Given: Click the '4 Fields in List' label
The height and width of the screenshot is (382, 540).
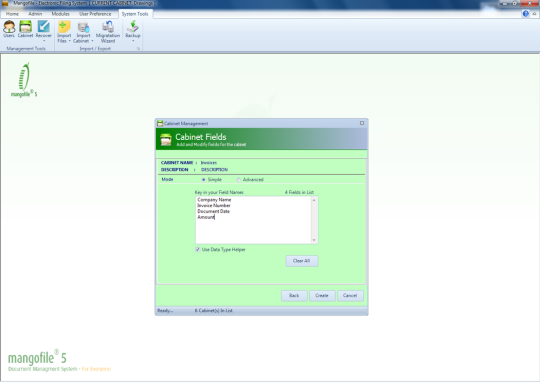Looking at the screenshot, I should pyautogui.click(x=299, y=192).
